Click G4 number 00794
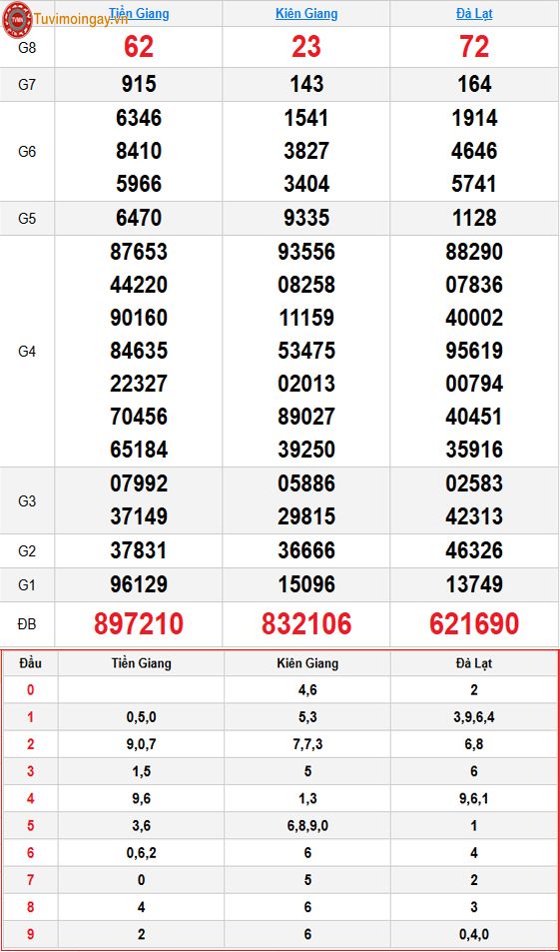 [x=474, y=384]
